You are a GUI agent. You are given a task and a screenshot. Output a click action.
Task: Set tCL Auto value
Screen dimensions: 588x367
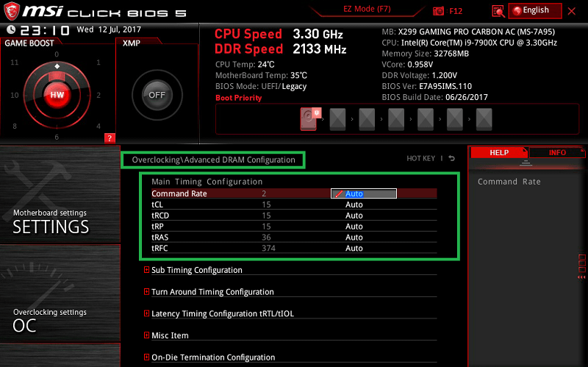(x=354, y=204)
